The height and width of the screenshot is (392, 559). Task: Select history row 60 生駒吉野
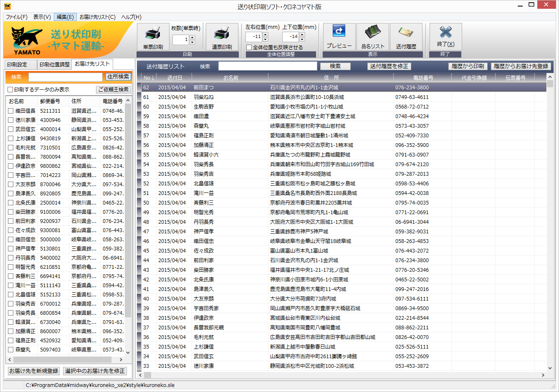click(x=341, y=107)
